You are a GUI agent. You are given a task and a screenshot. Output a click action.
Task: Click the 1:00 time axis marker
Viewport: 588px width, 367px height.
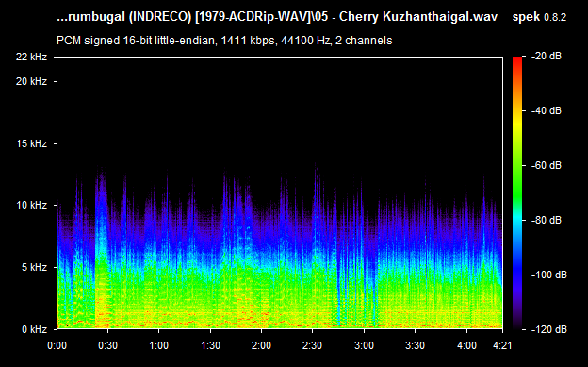click(159, 345)
